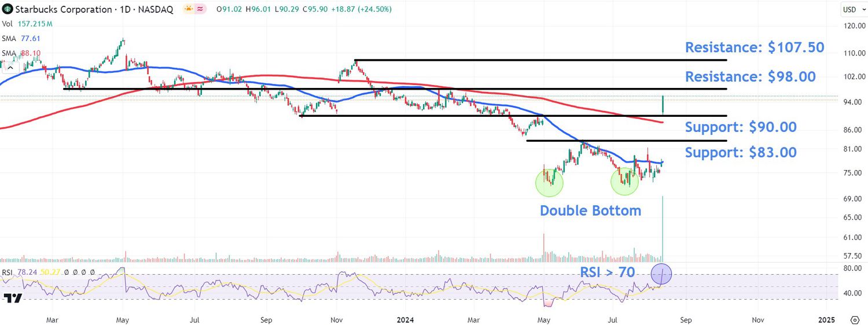Screen dimensions: 868x325
Task: Click the 110.00 price axis label
Action: point(854,53)
